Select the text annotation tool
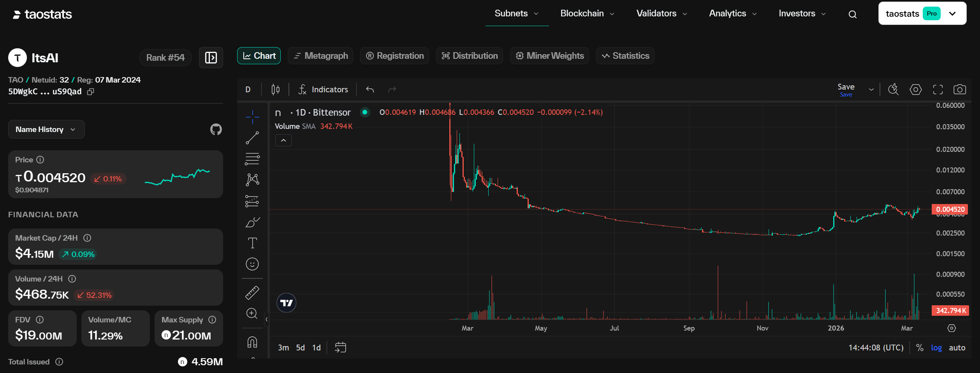This screenshot has height=373, width=980. (x=252, y=243)
